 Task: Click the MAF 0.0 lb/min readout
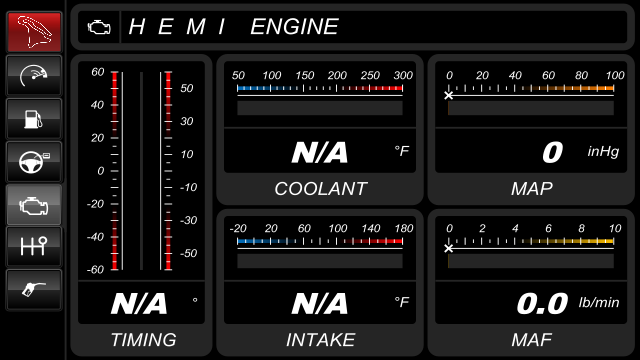point(568,304)
